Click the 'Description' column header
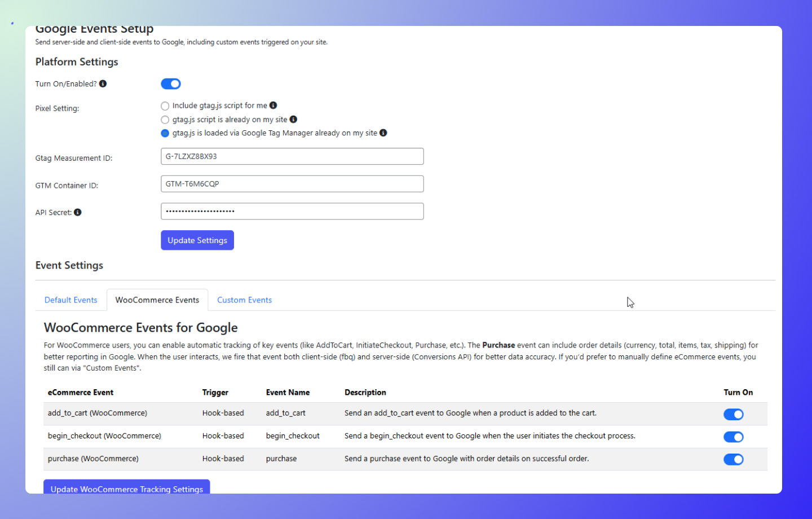 [365, 392]
